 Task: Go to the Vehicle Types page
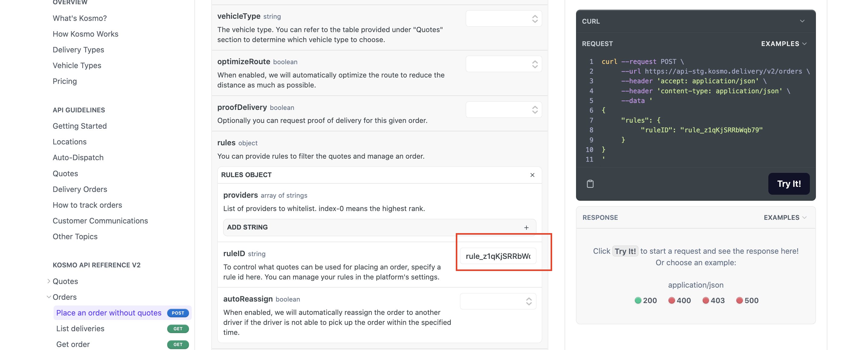pos(77,65)
